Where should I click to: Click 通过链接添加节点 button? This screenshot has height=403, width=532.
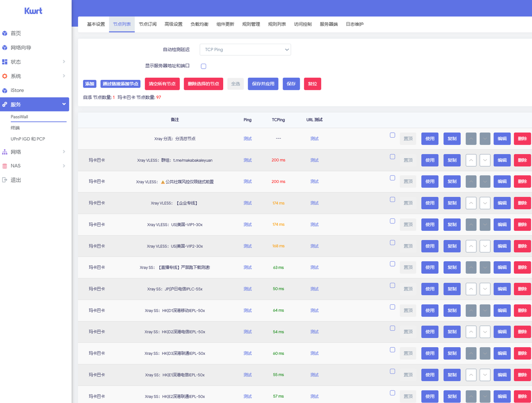121,84
